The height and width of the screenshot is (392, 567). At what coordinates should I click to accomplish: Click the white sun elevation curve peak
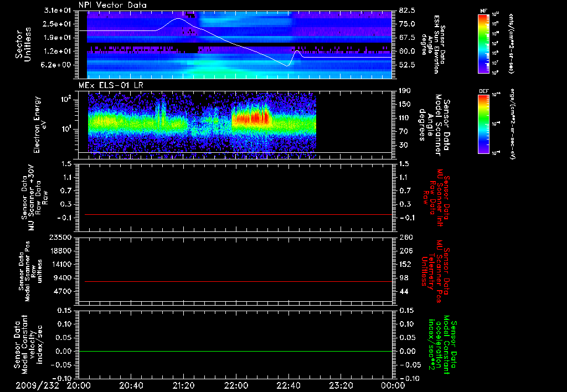click(x=178, y=18)
